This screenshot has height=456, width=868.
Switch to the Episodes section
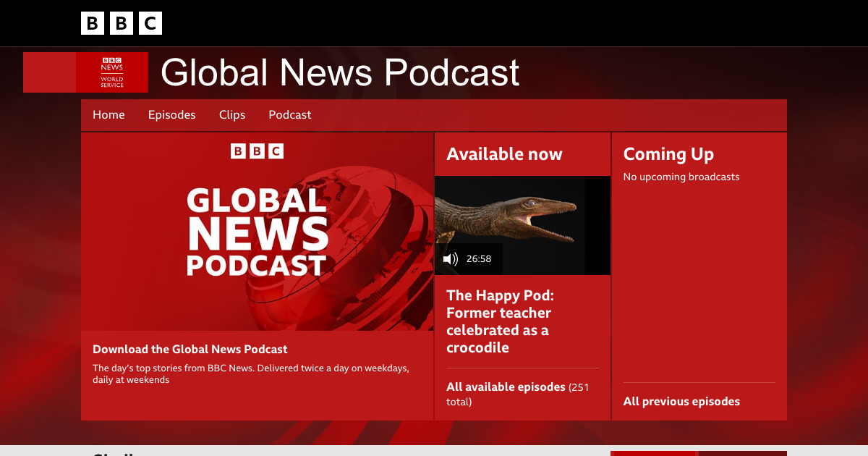(171, 114)
